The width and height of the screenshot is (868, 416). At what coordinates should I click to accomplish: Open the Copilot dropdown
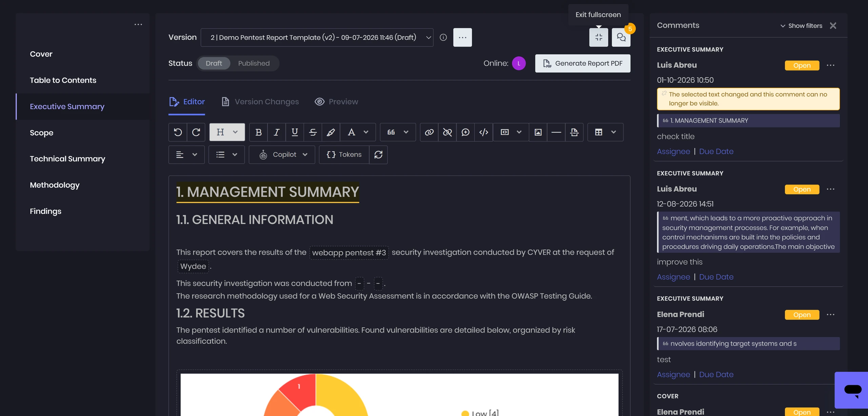tap(282, 155)
